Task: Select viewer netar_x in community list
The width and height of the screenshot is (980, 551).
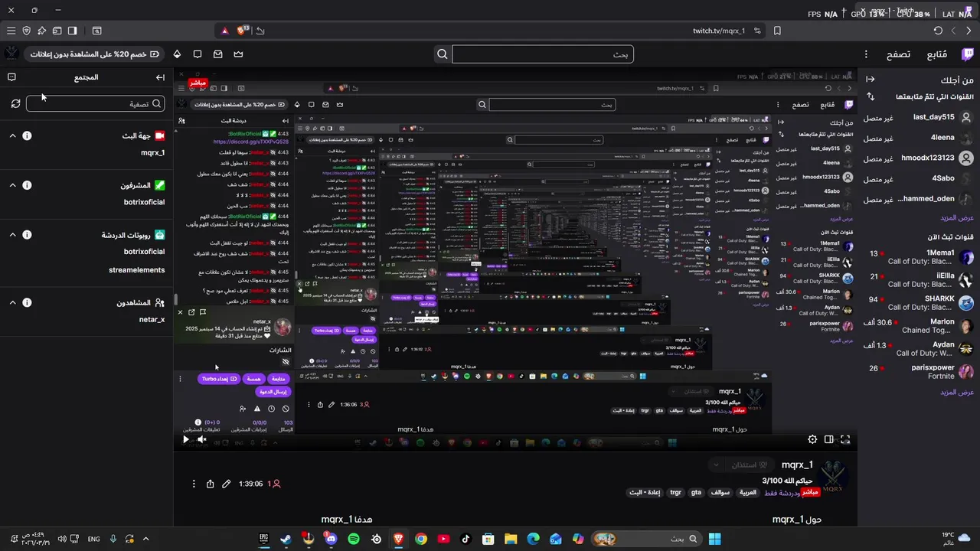Action: click(152, 319)
